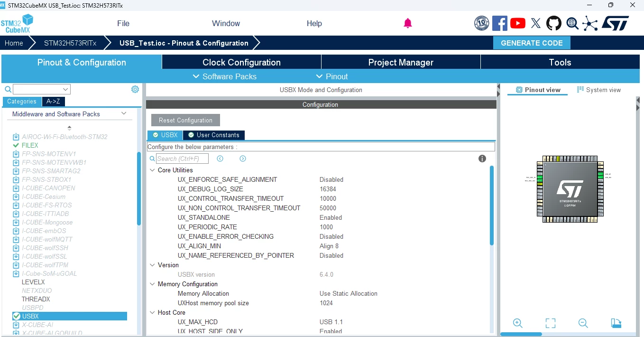Viewport: 644px width, 337px height.
Task: Go to Home breadcrumb
Action: coord(14,43)
